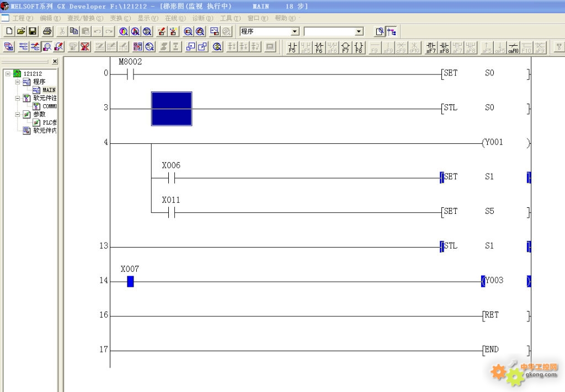This screenshot has height=392, width=565.
Task: Click the caF10 invert result button
Action: point(513,47)
